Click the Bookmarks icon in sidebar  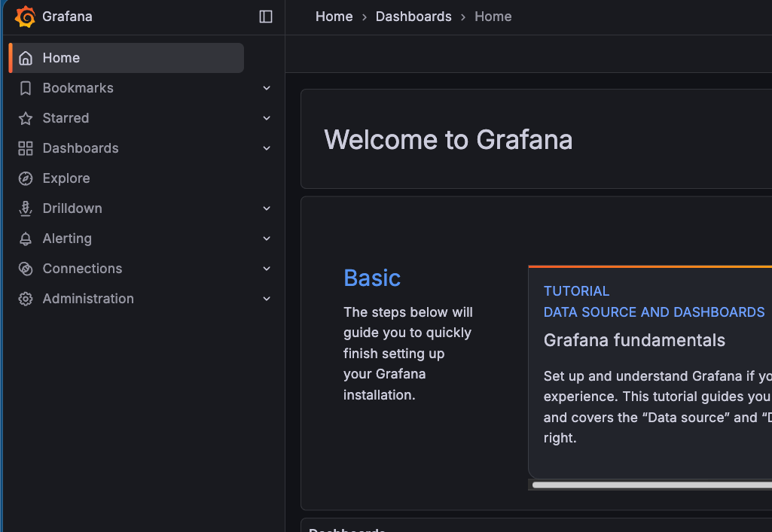pos(26,88)
